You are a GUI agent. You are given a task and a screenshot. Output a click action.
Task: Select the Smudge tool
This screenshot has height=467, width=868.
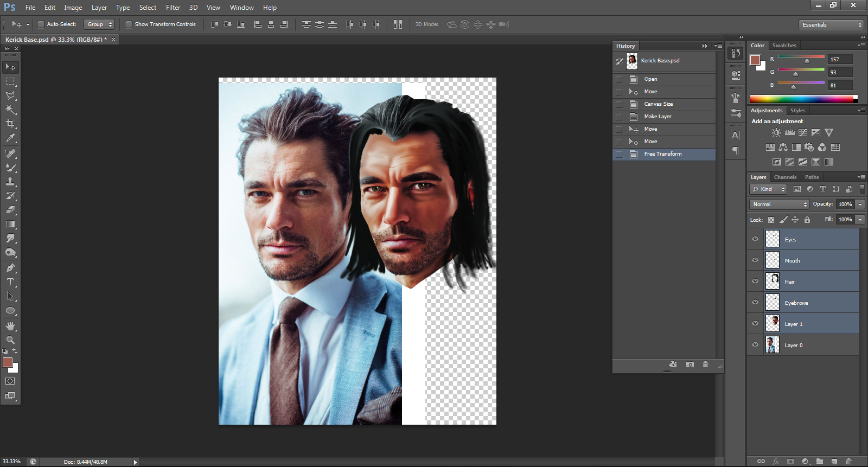point(10,238)
